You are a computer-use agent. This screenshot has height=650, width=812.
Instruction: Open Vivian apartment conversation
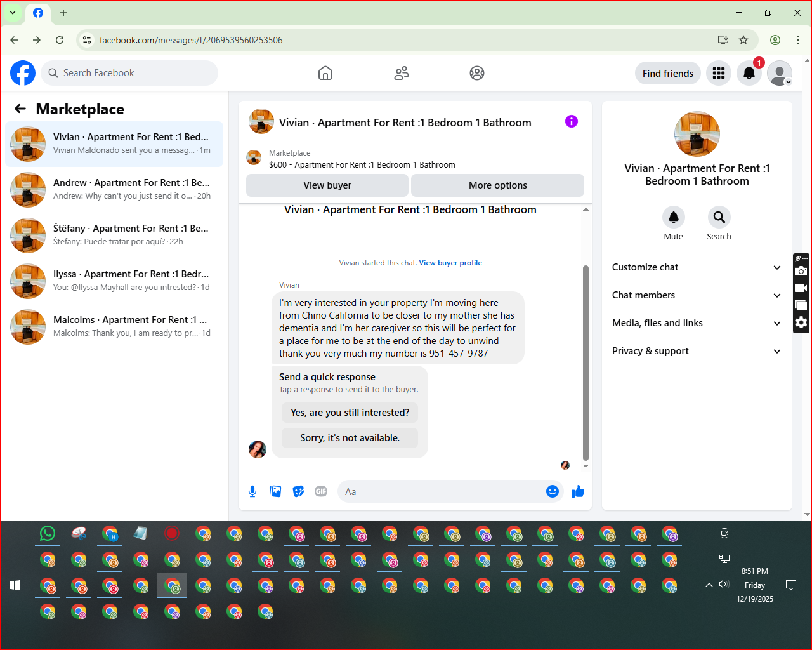(x=114, y=144)
